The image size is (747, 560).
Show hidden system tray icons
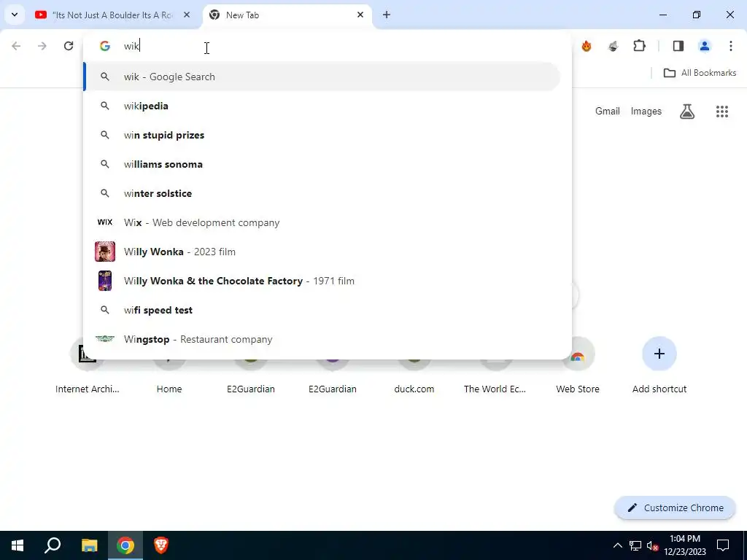[x=617, y=545]
